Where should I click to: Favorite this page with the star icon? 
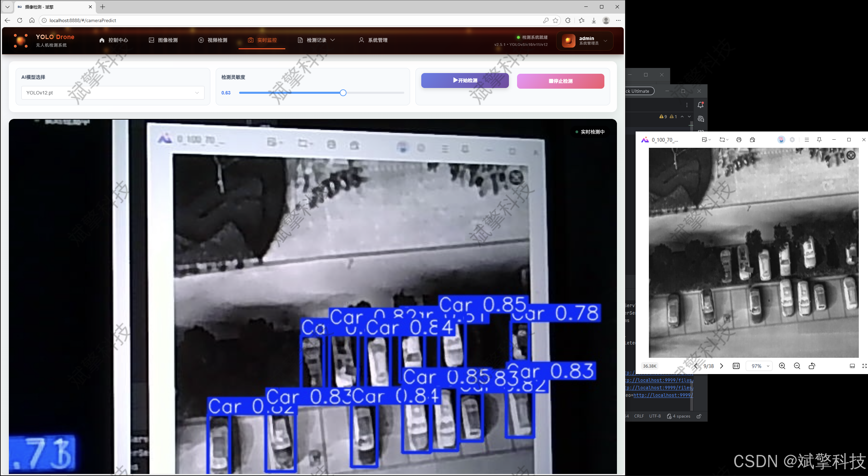555,20
